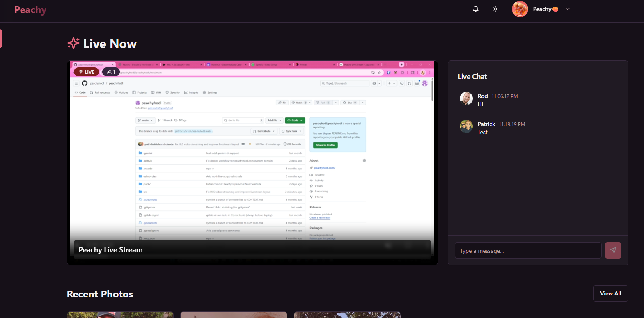Open the first Recent Photos thumbnail
This screenshot has width=644, height=318.
(120, 315)
